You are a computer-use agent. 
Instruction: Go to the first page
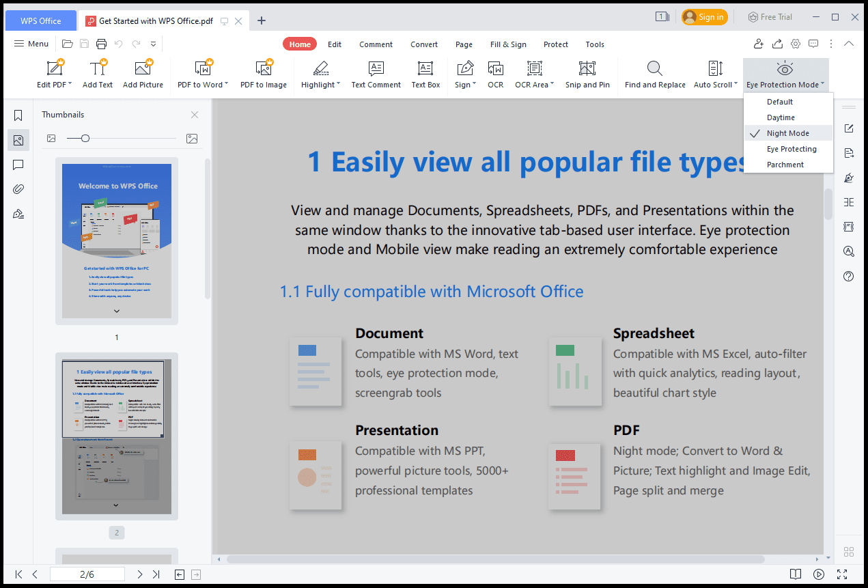tap(19, 574)
